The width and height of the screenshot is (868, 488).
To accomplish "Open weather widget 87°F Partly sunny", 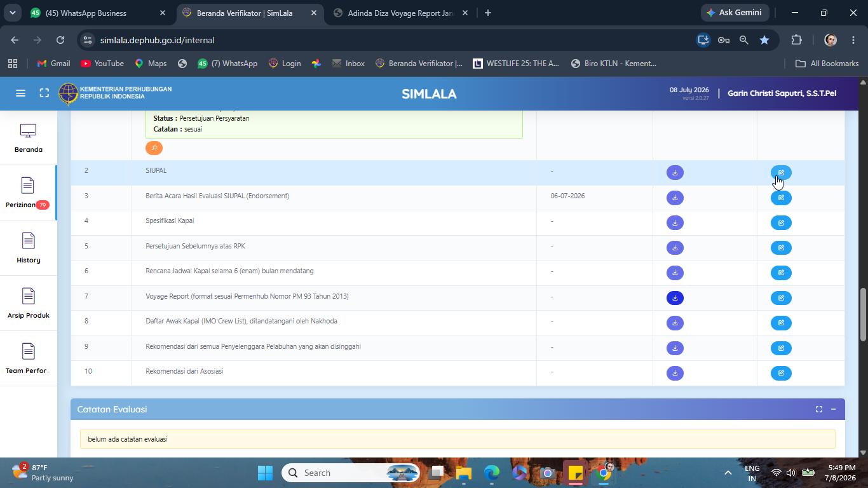I will 43,473.
